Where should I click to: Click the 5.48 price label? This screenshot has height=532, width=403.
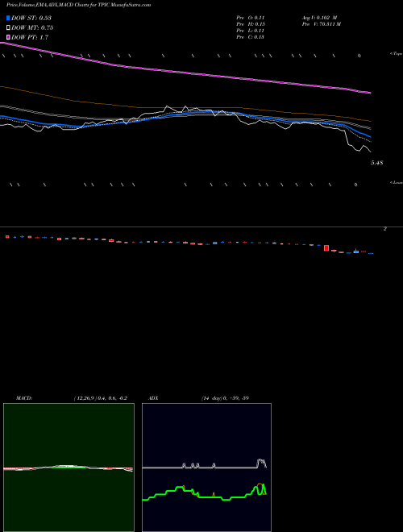pos(377,163)
